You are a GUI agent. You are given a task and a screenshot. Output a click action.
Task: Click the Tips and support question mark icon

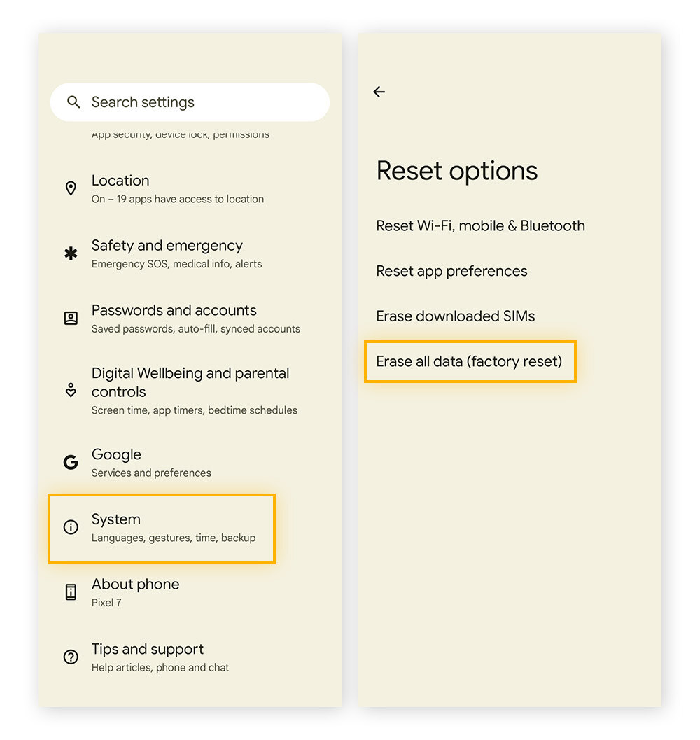click(x=71, y=657)
